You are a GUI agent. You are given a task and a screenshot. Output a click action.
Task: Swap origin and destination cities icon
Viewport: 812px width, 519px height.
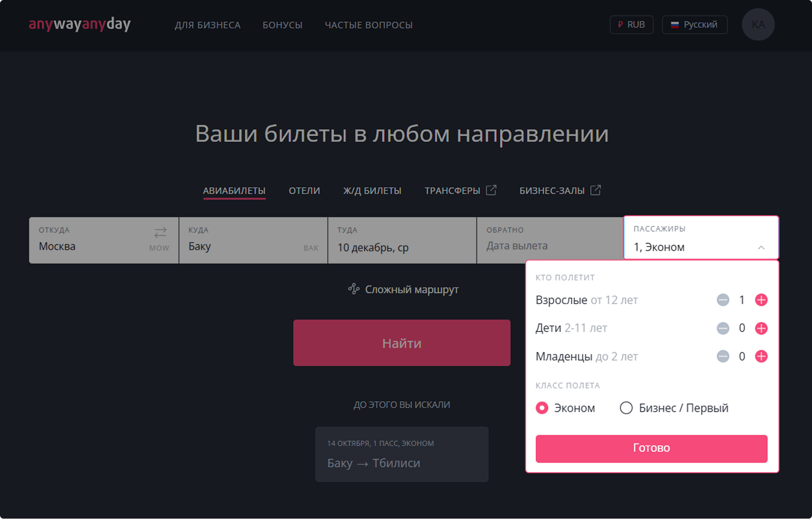pos(160,232)
